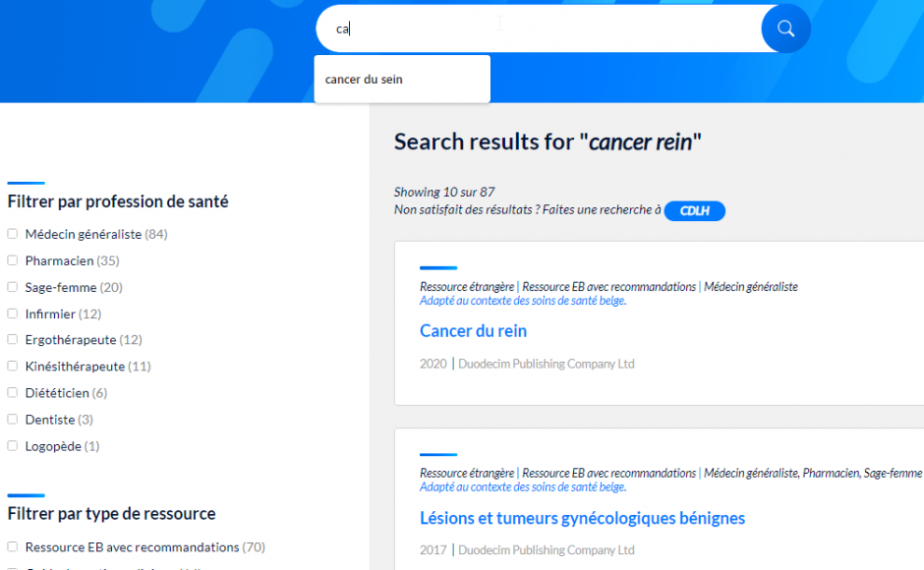Open the "Cancer du rein" result
The height and width of the screenshot is (570, 924).
pos(473,330)
